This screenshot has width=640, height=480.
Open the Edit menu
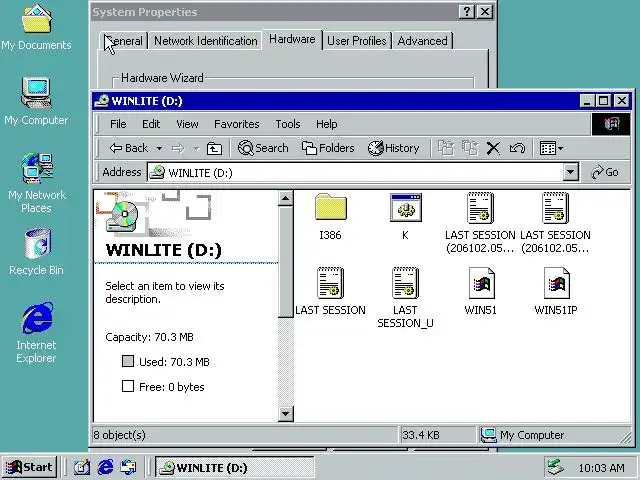click(151, 124)
